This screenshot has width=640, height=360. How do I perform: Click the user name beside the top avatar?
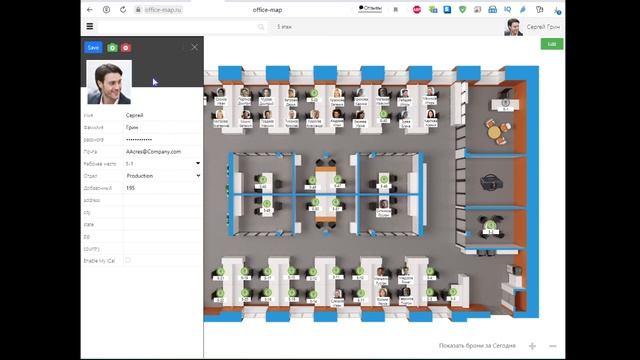pos(543,27)
